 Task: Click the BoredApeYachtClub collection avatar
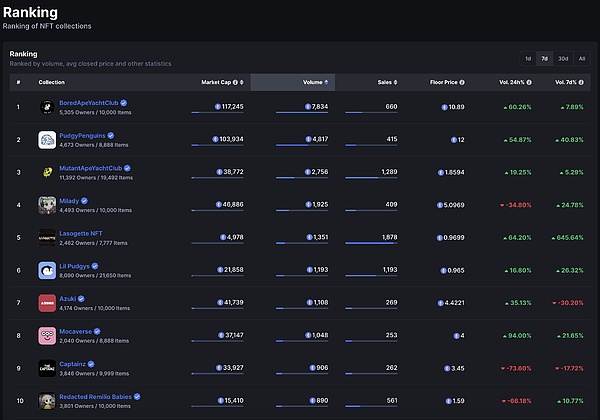tap(47, 106)
